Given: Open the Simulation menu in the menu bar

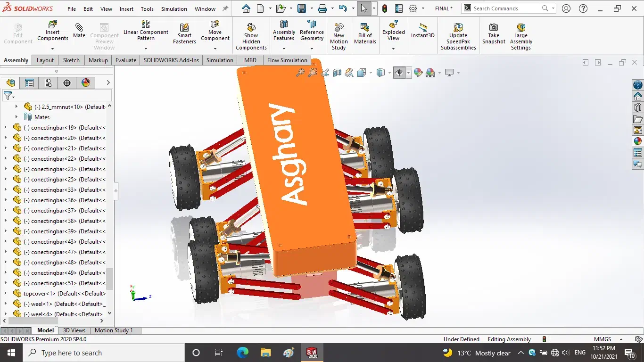Looking at the screenshot, I should (174, 9).
